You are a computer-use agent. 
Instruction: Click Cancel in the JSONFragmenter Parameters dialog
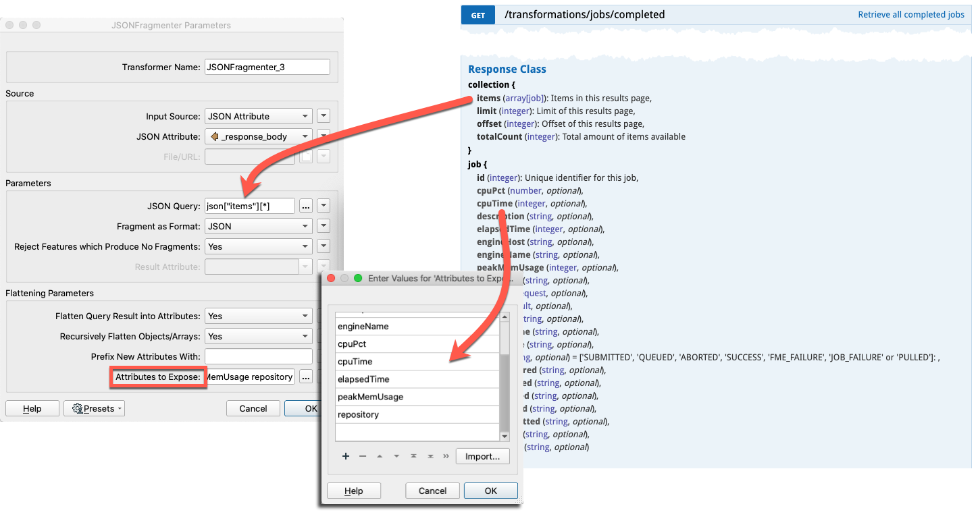point(253,408)
